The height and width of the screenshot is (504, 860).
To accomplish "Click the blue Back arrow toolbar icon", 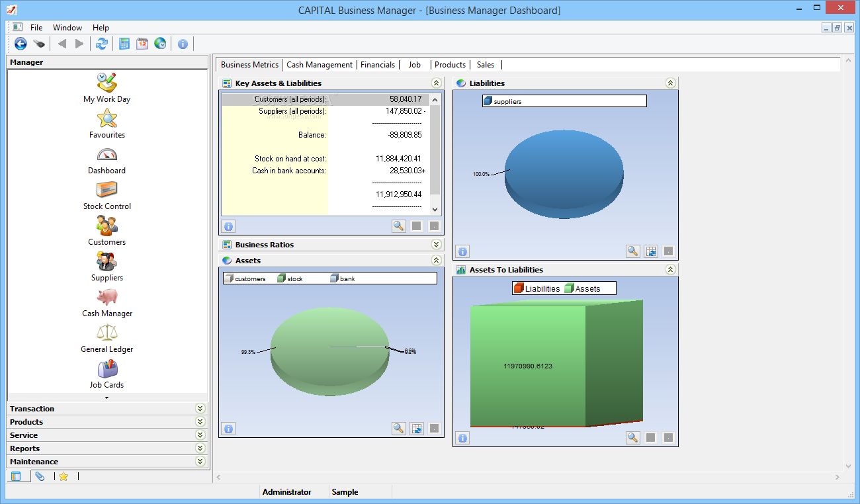I will (21, 44).
